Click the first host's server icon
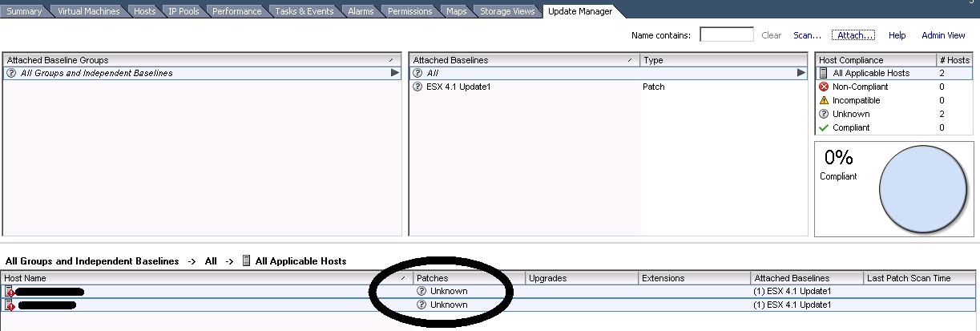Viewport: 980px width, 331px height. (10, 291)
